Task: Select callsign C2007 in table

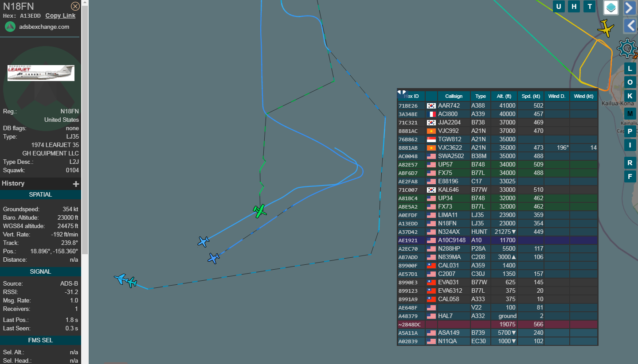Action: (447, 274)
